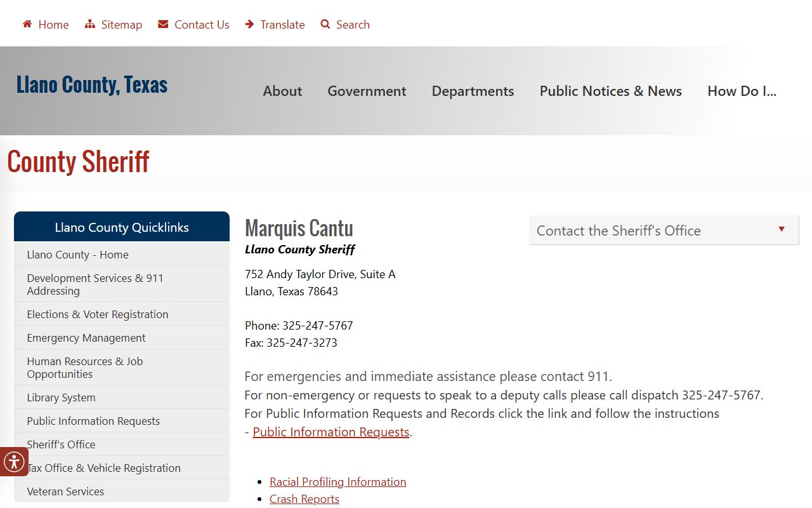This screenshot has height=508, width=812.
Task: Click the emergencies contact 911 sentence
Action: click(428, 377)
